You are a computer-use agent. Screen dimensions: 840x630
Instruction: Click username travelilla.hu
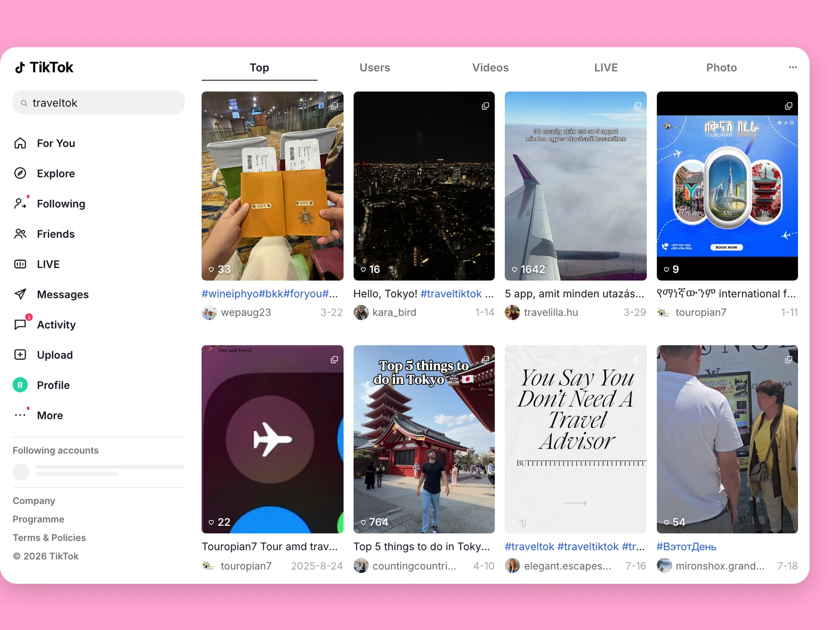click(551, 312)
